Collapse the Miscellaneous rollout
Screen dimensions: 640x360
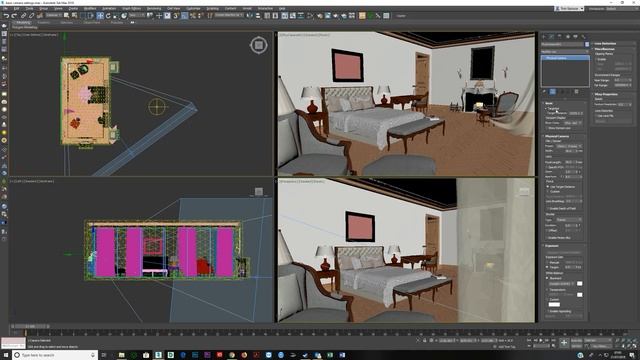(604, 49)
